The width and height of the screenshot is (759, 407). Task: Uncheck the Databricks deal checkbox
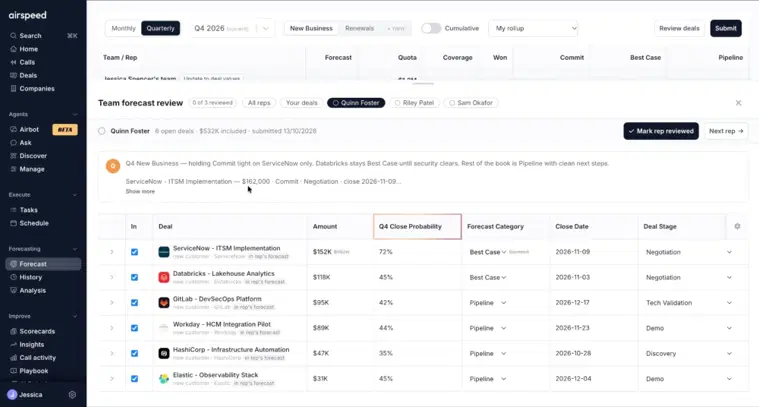134,277
